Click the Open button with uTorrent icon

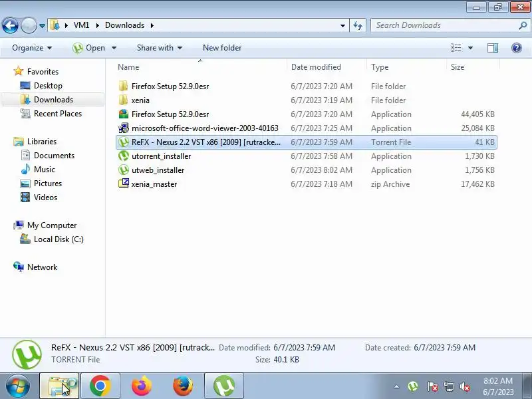(x=88, y=48)
